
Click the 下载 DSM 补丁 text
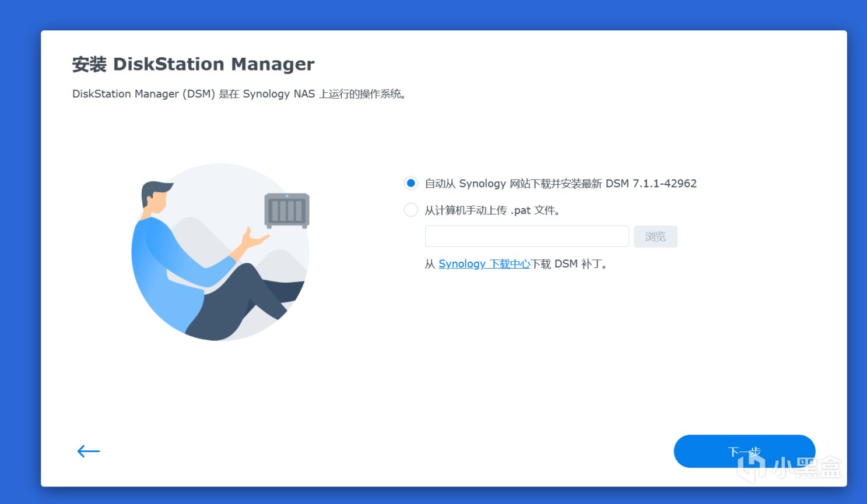coord(570,264)
